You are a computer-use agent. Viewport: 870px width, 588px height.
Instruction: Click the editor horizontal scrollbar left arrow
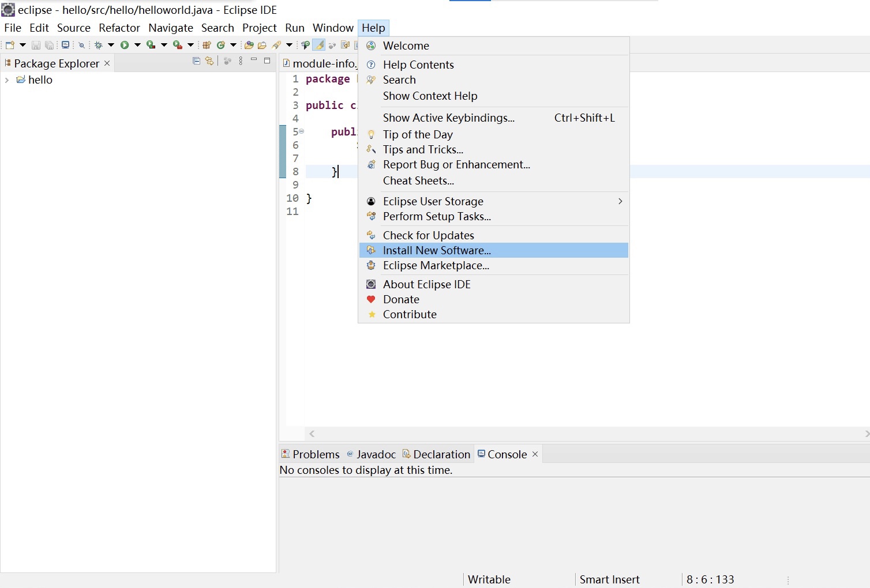click(x=312, y=434)
